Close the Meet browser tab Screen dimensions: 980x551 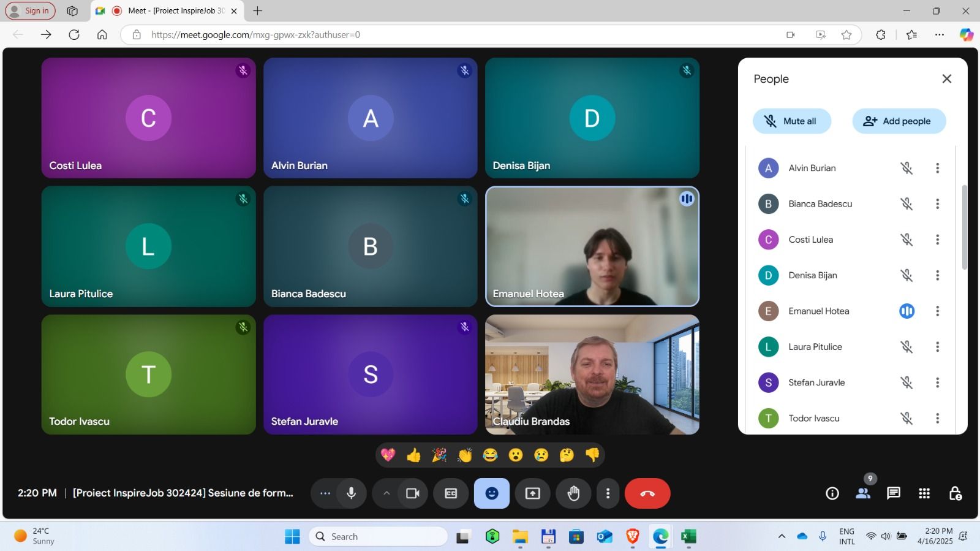pos(234,11)
